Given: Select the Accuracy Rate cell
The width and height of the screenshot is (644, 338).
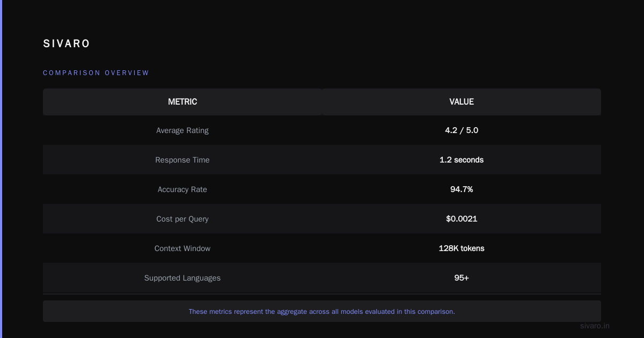Looking at the screenshot, I should tap(182, 189).
